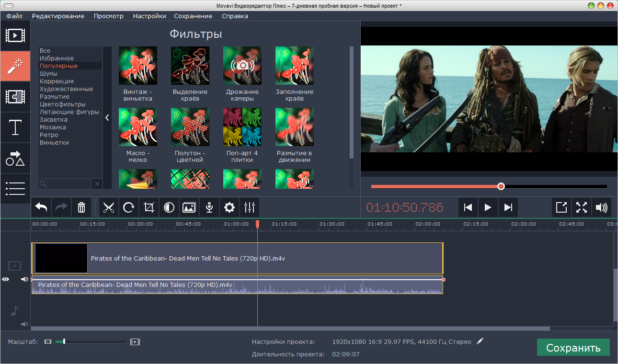The height and width of the screenshot is (364, 618).
Task: Rotate the clip with rotate icon
Action: tap(129, 207)
